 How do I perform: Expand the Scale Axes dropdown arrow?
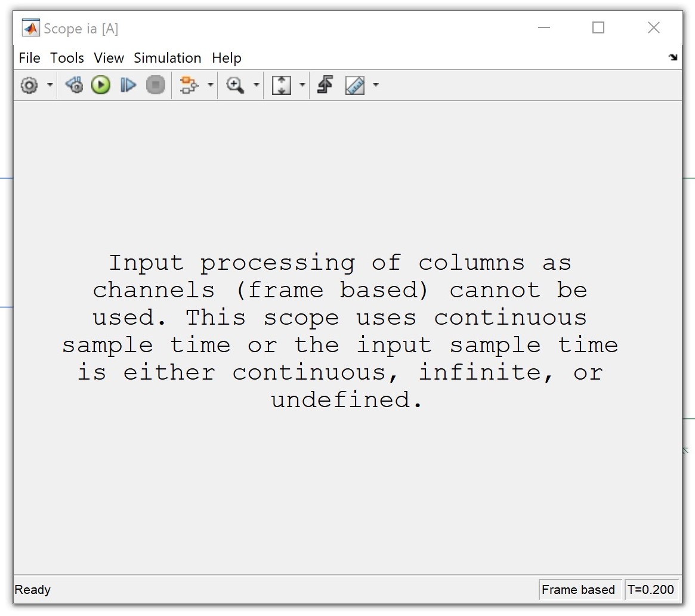pos(302,85)
